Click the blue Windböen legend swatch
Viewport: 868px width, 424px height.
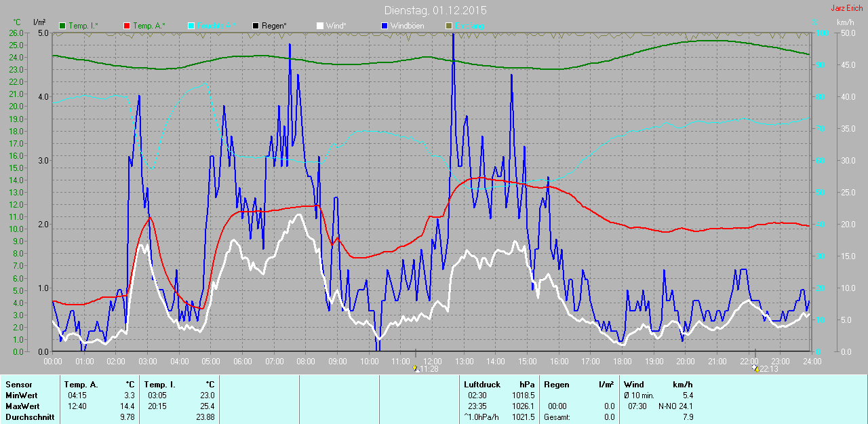(x=384, y=26)
